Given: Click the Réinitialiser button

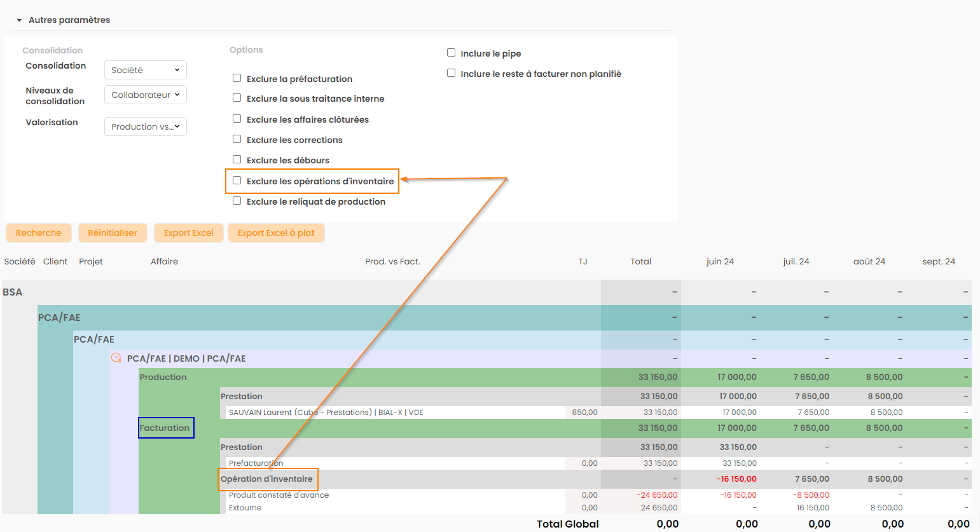Looking at the screenshot, I should [x=113, y=233].
